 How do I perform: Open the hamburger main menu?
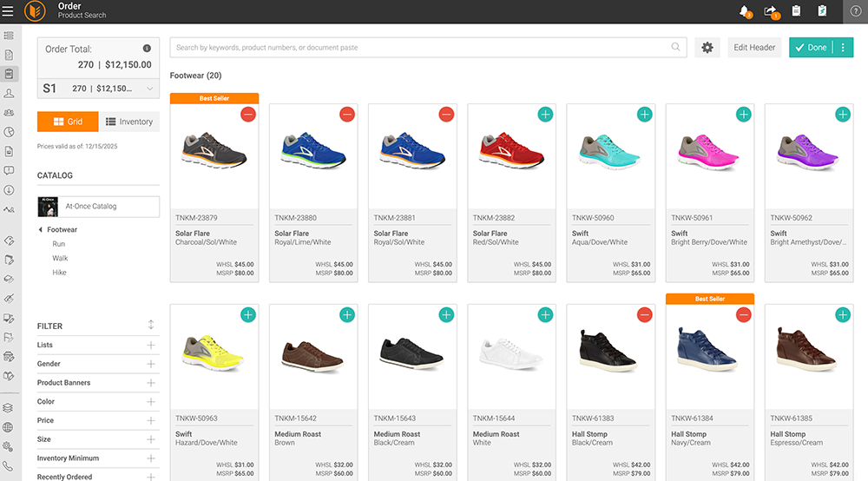8,11
